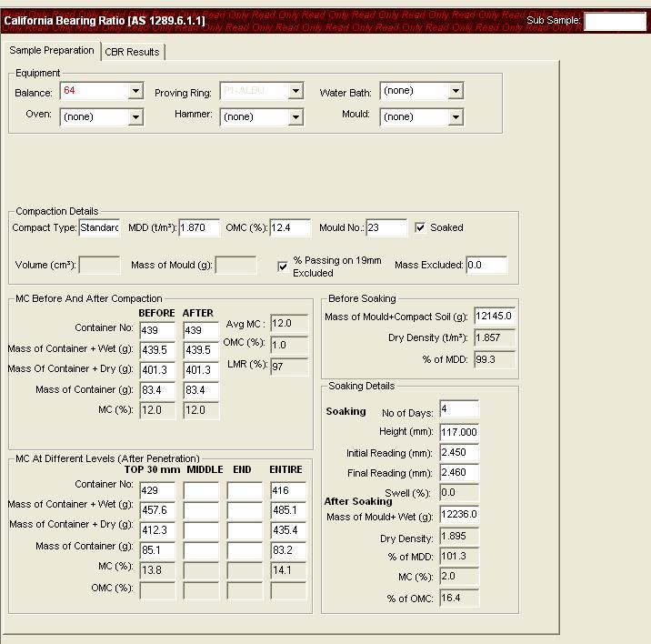Switch to the CBR Results tab
The image size is (651, 644).
pyautogui.click(x=132, y=52)
